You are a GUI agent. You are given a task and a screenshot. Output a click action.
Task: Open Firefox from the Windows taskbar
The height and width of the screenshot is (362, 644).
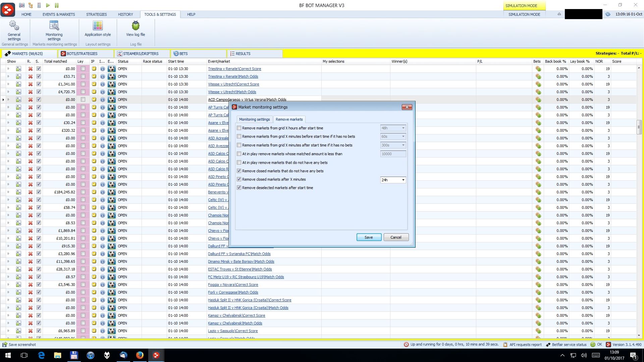coord(140,355)
